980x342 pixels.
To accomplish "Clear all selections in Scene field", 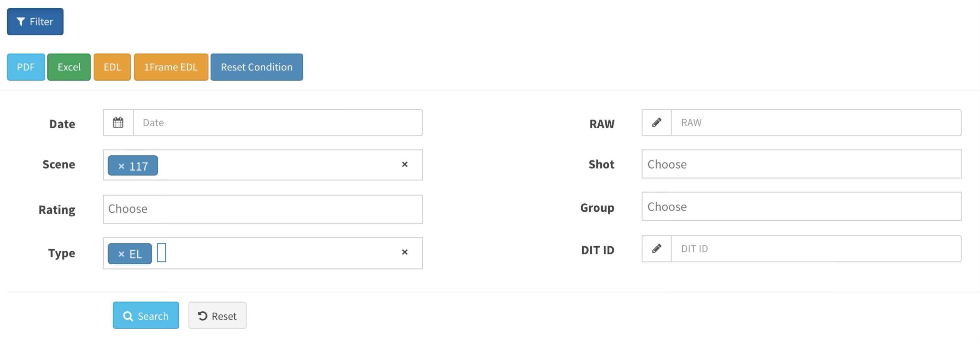I will (404, 164).
